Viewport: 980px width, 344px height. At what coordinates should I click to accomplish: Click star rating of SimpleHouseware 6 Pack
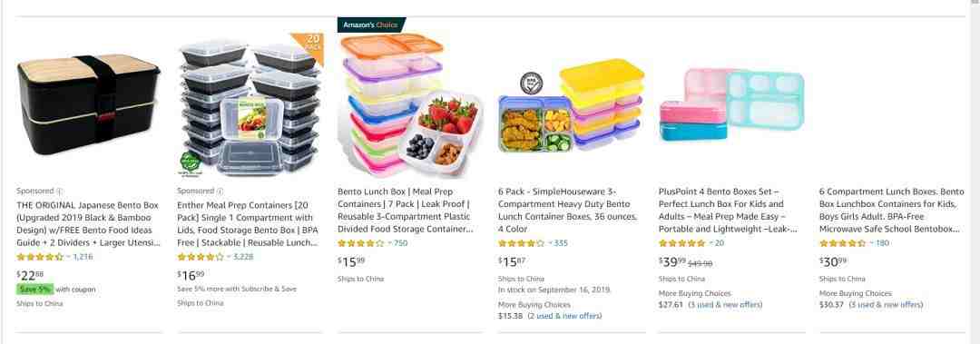[x=521, y=243]
